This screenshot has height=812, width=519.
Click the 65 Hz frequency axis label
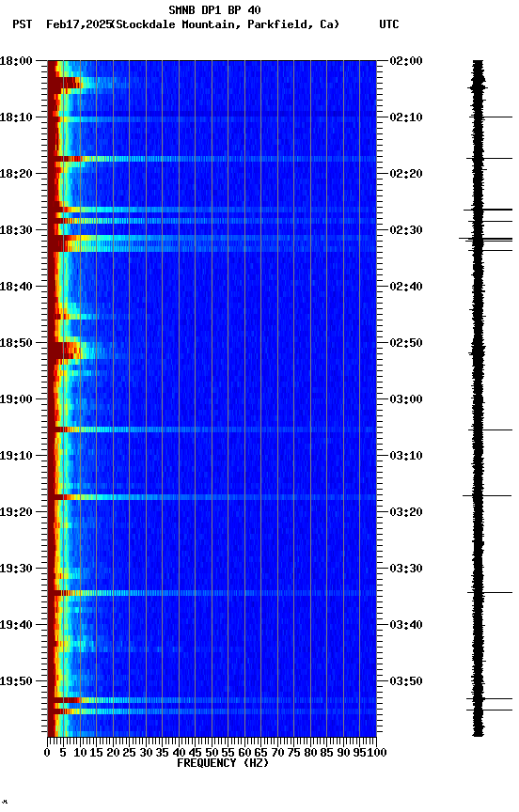coord(260,753)
